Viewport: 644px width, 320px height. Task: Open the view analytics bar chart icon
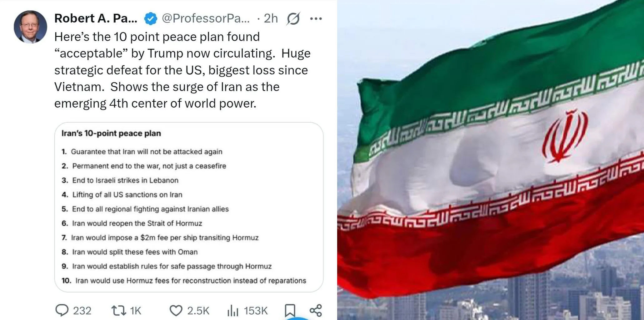coord(233,311)
